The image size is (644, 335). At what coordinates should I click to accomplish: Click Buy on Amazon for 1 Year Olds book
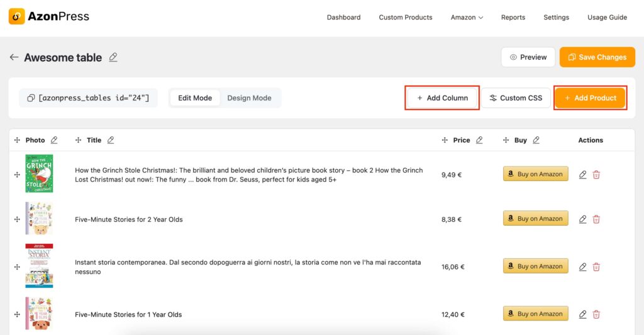(x=536, y=314)
